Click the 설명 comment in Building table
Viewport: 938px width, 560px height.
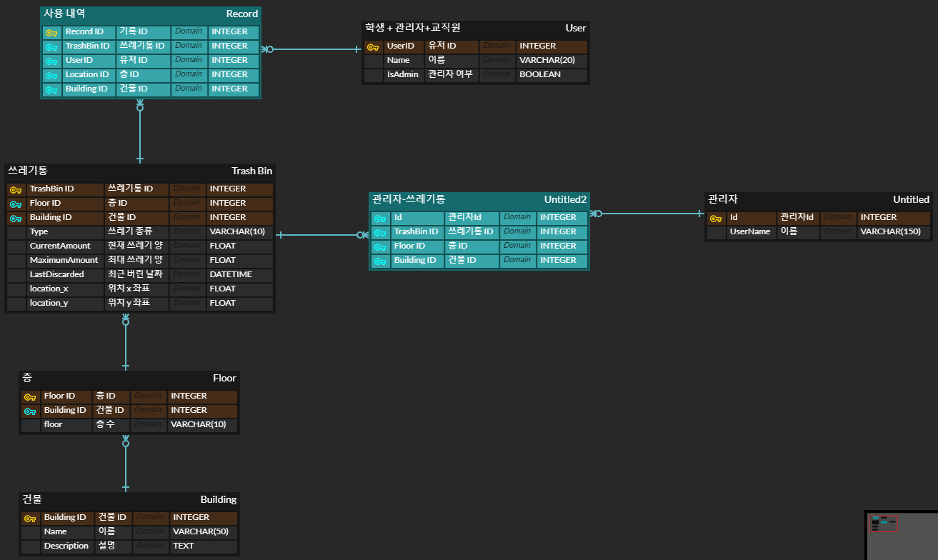[114, 546]
